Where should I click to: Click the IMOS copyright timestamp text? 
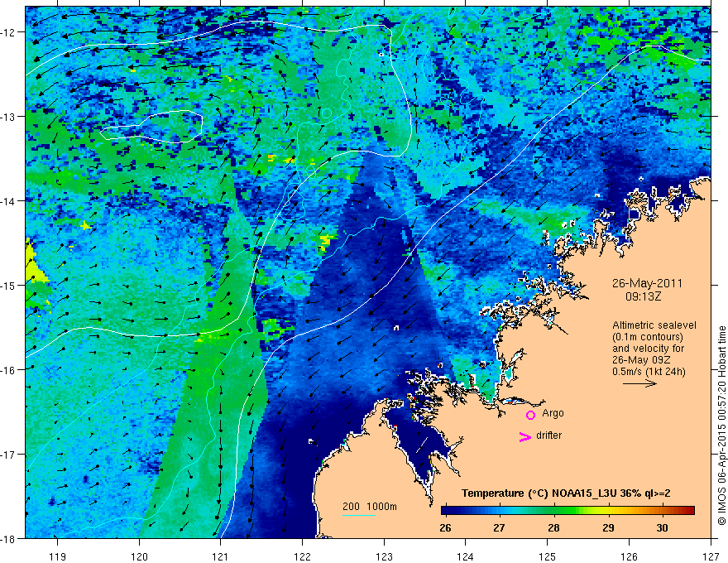(721, 426)
